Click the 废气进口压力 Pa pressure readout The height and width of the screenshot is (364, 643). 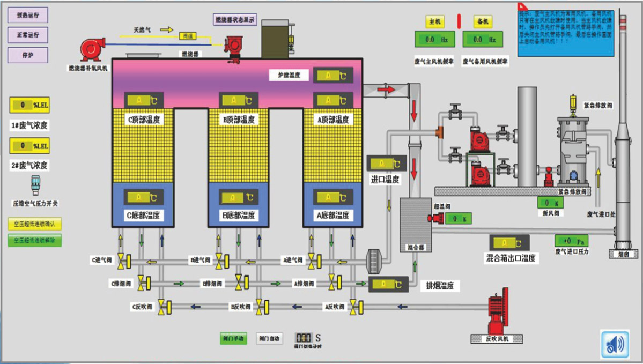coord(572,241)
